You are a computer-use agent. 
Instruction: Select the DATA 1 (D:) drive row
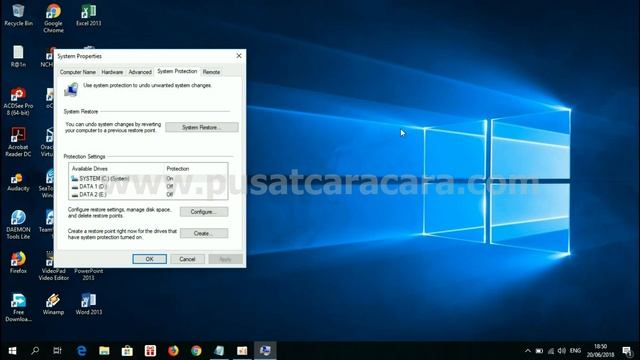[148, 187]
